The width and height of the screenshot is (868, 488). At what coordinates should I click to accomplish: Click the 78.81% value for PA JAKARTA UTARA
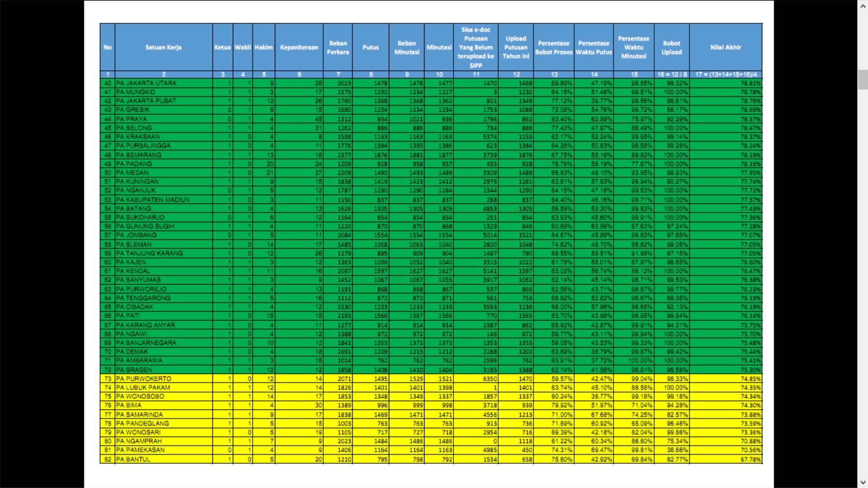pyautogui.click(x=750, y=83)
